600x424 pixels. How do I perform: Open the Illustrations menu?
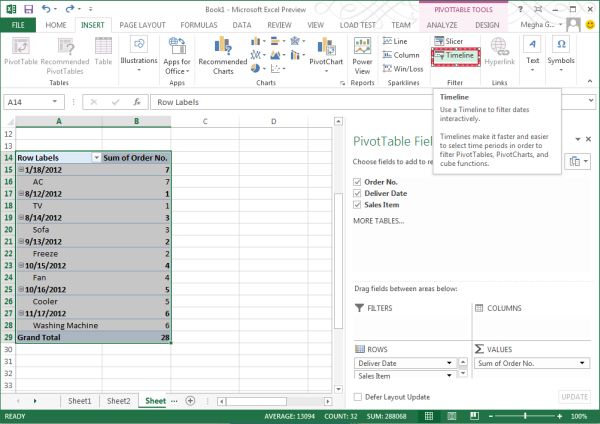point(139,54)
